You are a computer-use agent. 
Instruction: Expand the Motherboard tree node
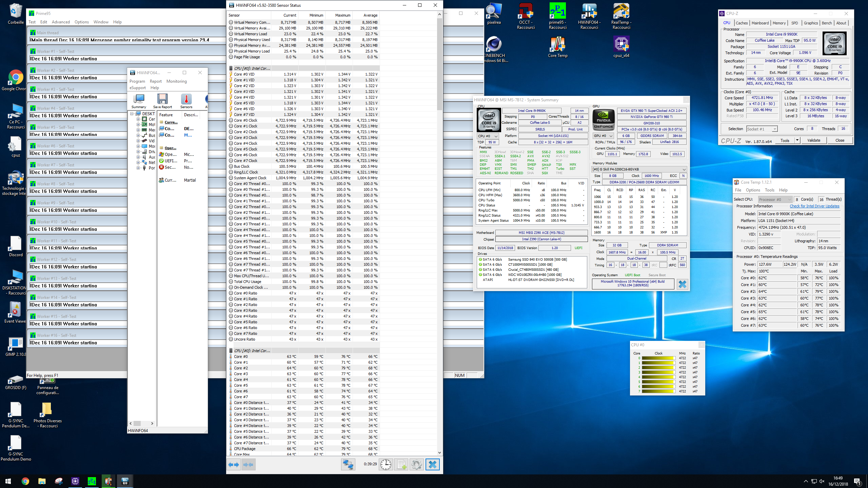click(x=138, y=125)
